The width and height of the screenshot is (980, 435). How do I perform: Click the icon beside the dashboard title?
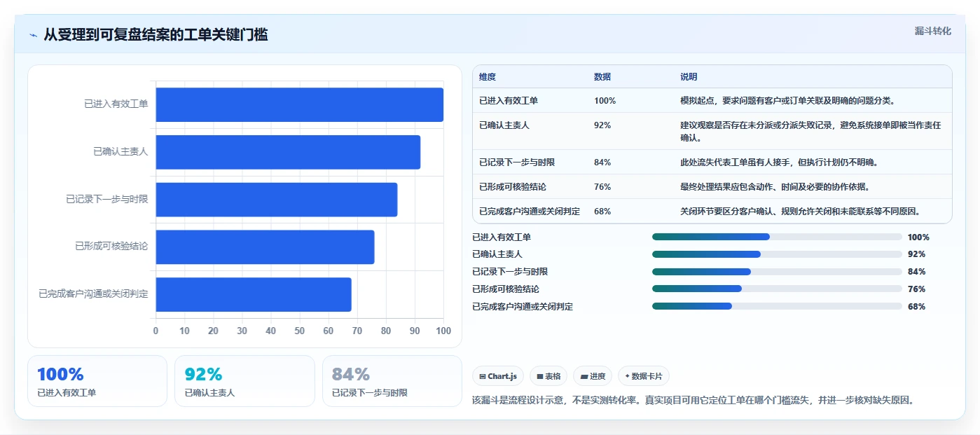(33, 35)
